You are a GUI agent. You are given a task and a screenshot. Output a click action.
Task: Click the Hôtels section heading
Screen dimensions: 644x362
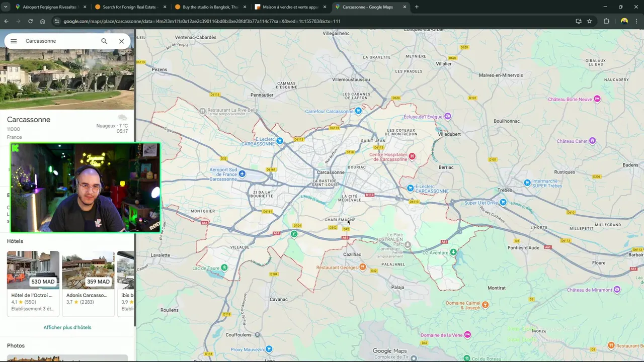tap(15, 241)
